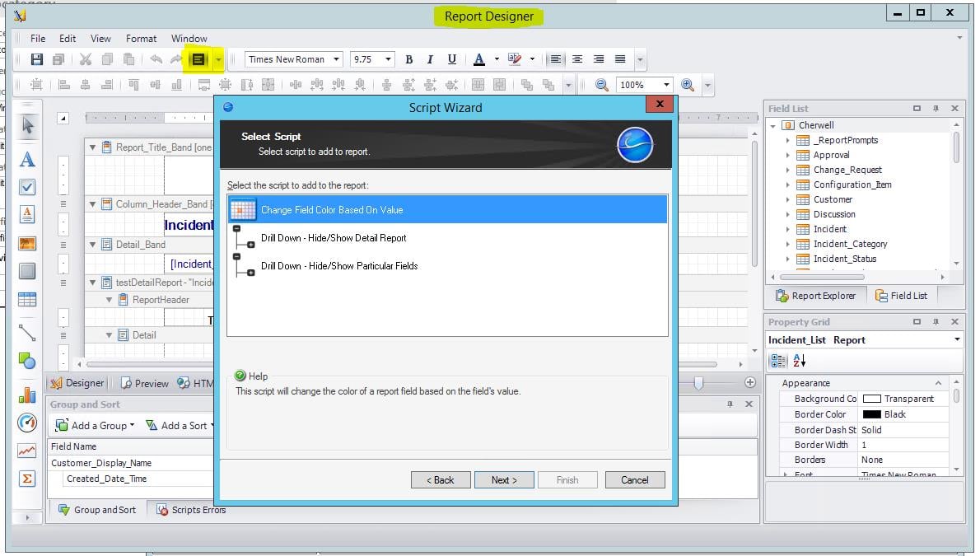Select the Pointer tool in the toolbox
This screenshot has height=556, width=980.
27,125
